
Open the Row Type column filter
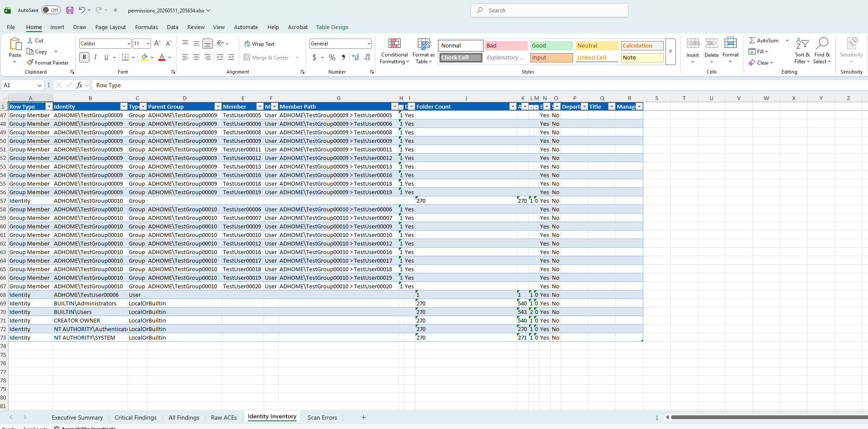coord(49,107)
